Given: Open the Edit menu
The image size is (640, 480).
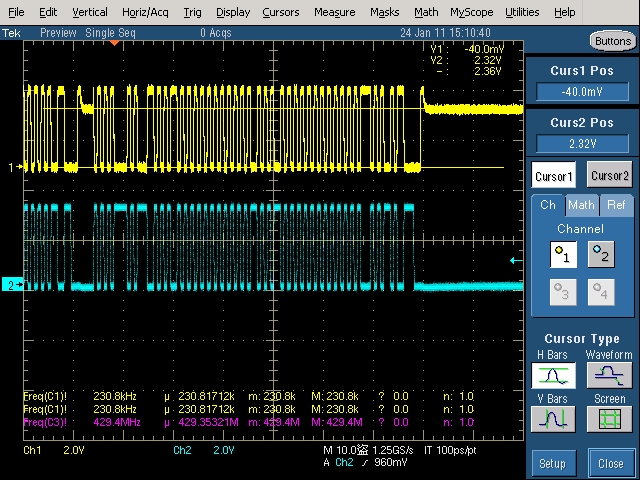Looking at the screenshot, I should tap(48, 12).
